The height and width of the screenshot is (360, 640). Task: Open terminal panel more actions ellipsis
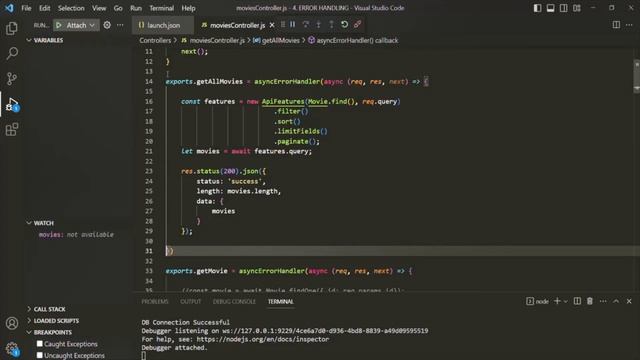(603, 301)
